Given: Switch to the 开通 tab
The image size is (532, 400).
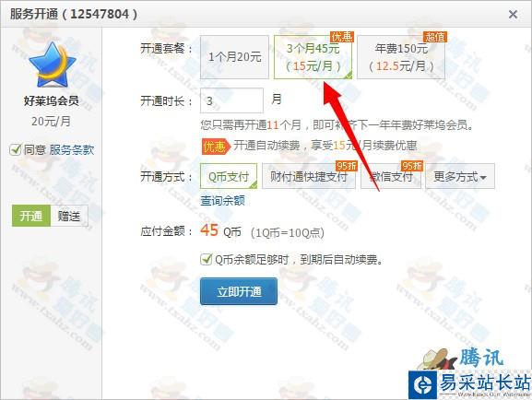Looking at the screenshot, I should 31,216.
